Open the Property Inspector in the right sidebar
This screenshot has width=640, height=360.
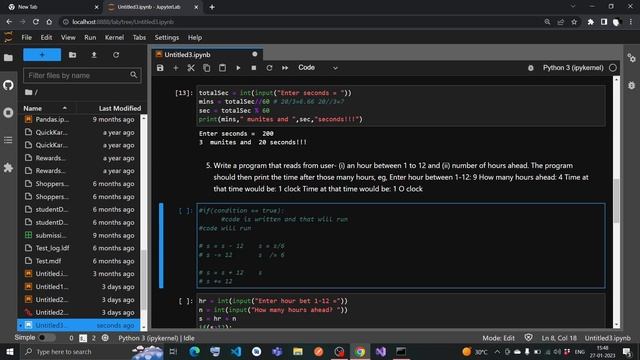tap(631, 58)
